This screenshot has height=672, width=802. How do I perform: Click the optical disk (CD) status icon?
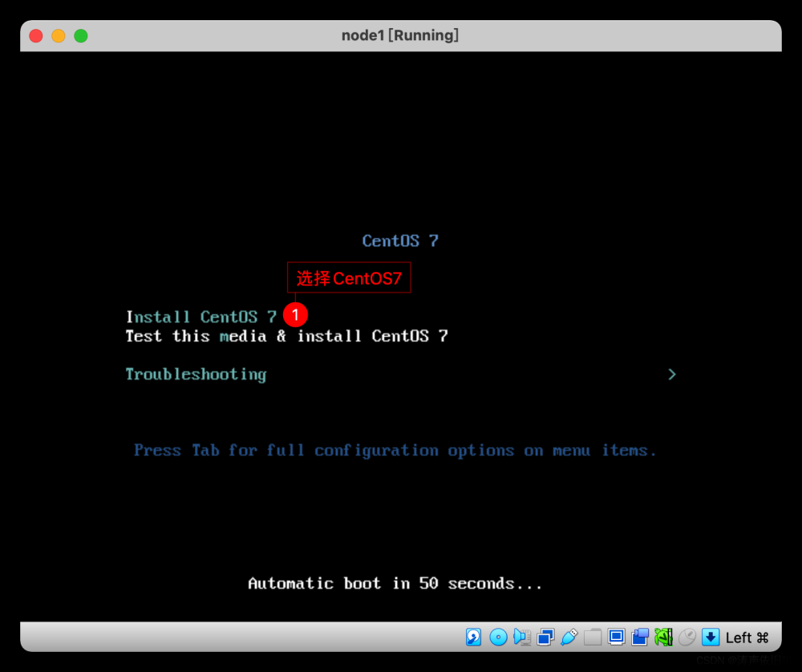coord(498,638)
